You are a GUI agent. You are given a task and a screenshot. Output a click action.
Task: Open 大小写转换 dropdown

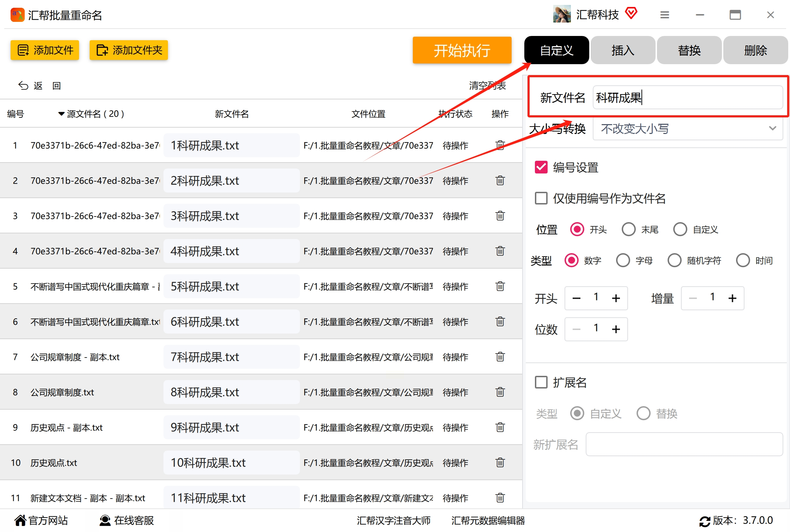[688, 129]
